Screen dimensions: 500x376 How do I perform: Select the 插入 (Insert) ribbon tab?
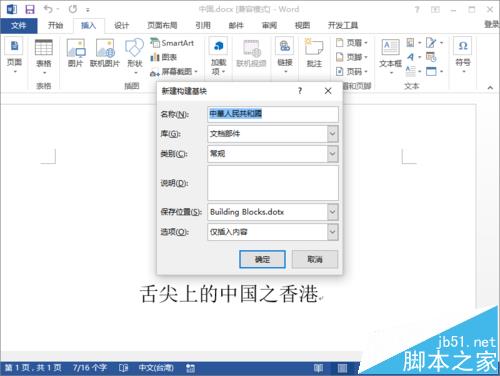[x=88, y=25]
